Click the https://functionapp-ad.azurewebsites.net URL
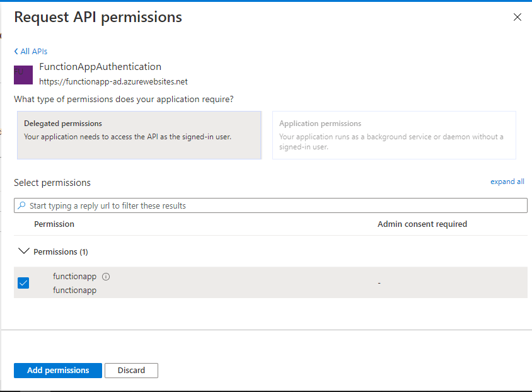The image size is (532, 392). point(113,82)
